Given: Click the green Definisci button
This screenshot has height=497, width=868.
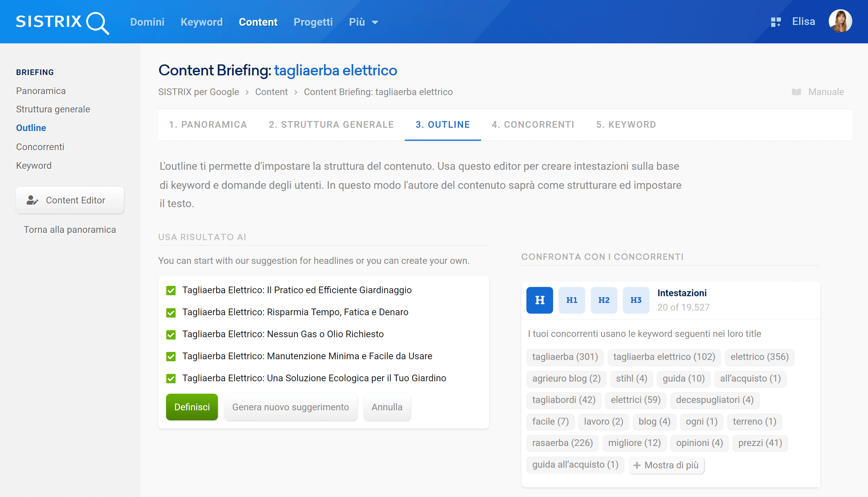Looking at the screenshot, I should pos(192,407).
